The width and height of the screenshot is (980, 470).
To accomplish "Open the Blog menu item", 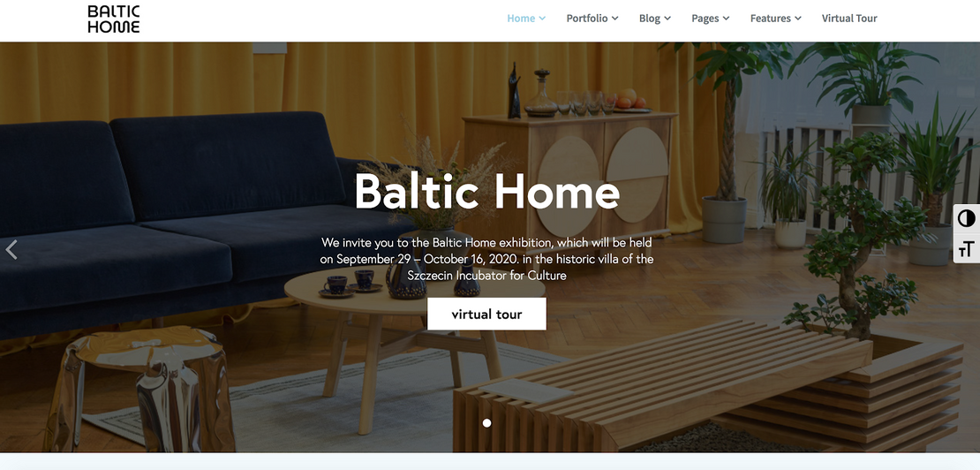I will pos(650,19).
